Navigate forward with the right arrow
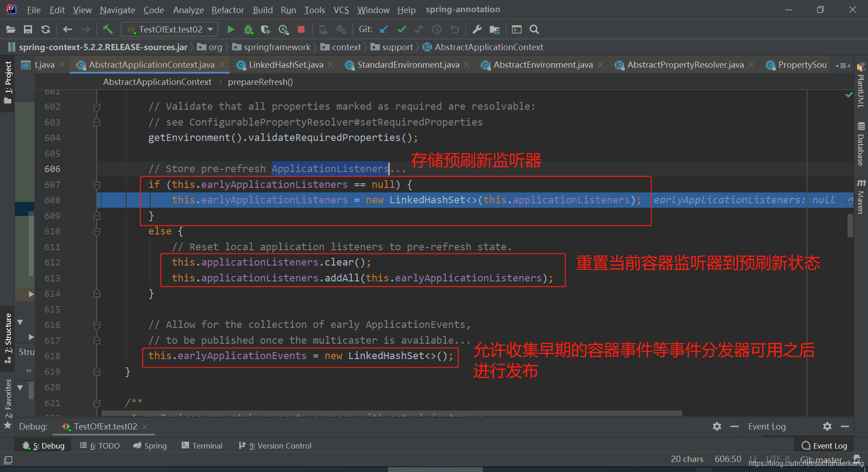 point(85,29)
